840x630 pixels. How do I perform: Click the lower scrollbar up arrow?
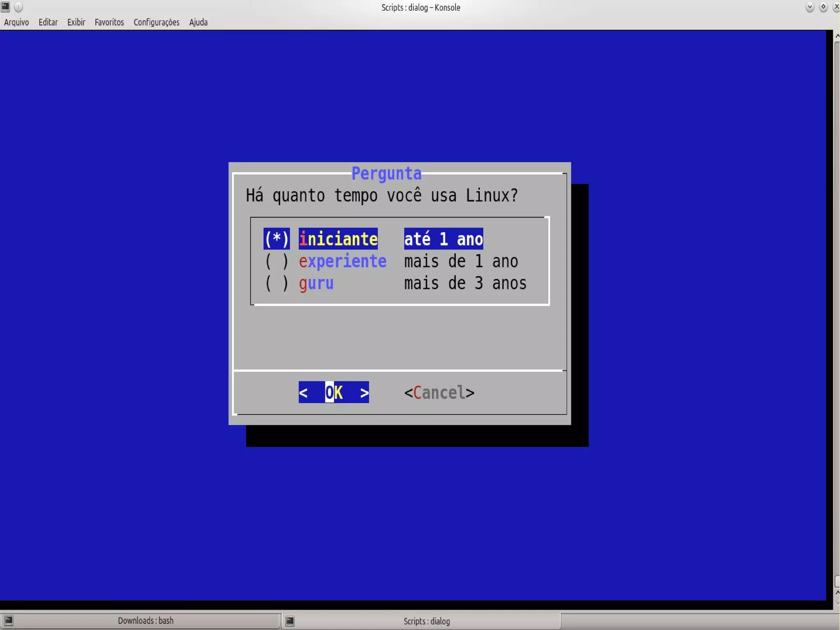(837, 593)
